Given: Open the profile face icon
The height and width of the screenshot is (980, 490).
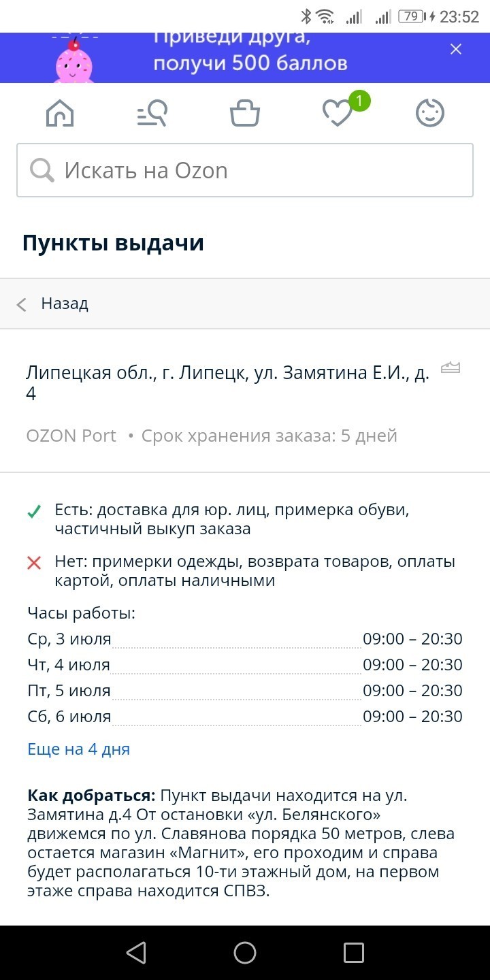Looking at the screenshot, I should (x=430, y=113).
